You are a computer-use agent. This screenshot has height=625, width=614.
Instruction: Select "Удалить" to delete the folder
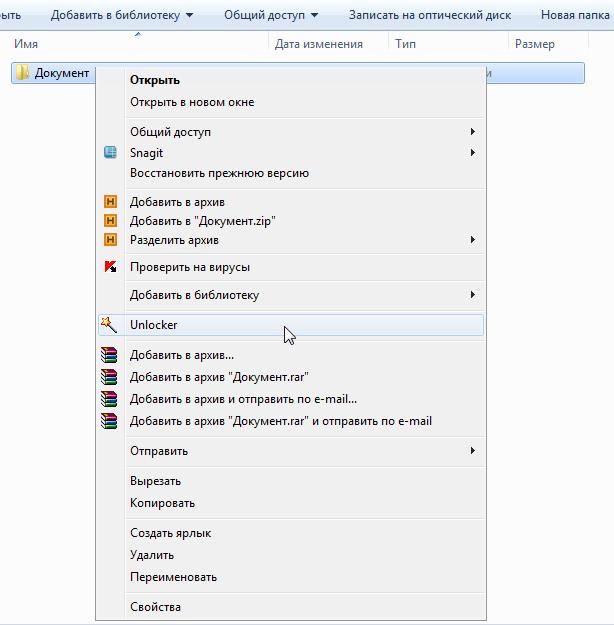coord(152,555)
